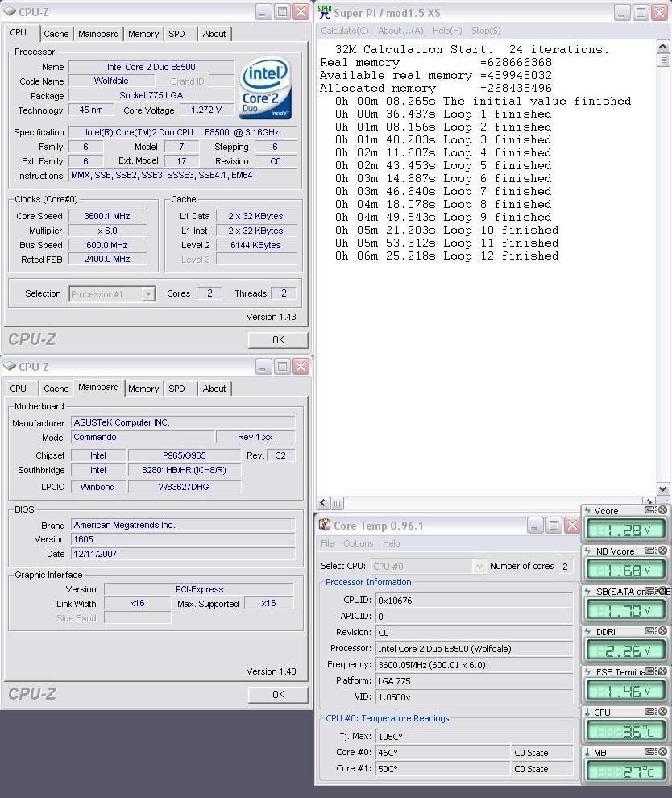
Task: Click the Super PI vertical scrollbar down arrow
Action: [x=663, y=488]
